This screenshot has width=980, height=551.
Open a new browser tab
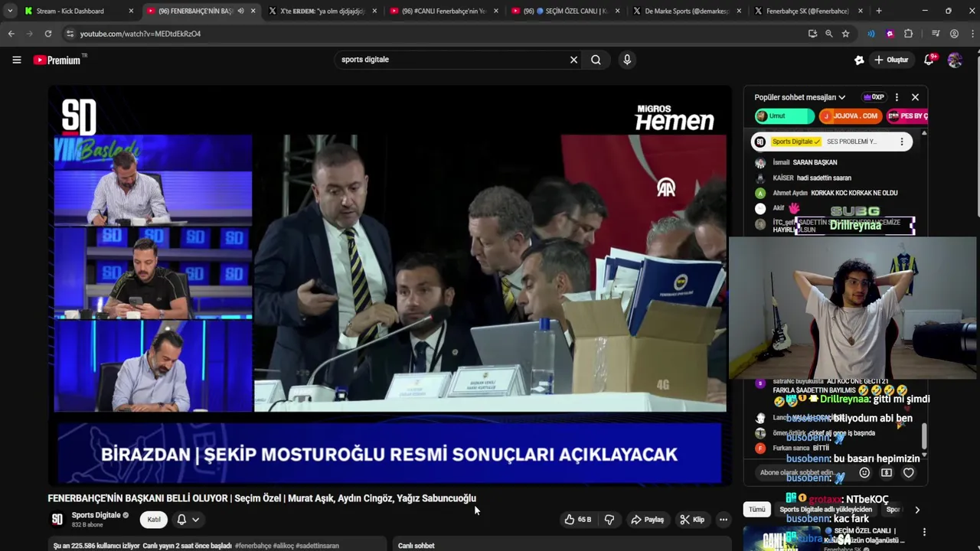tap(879, 11)
